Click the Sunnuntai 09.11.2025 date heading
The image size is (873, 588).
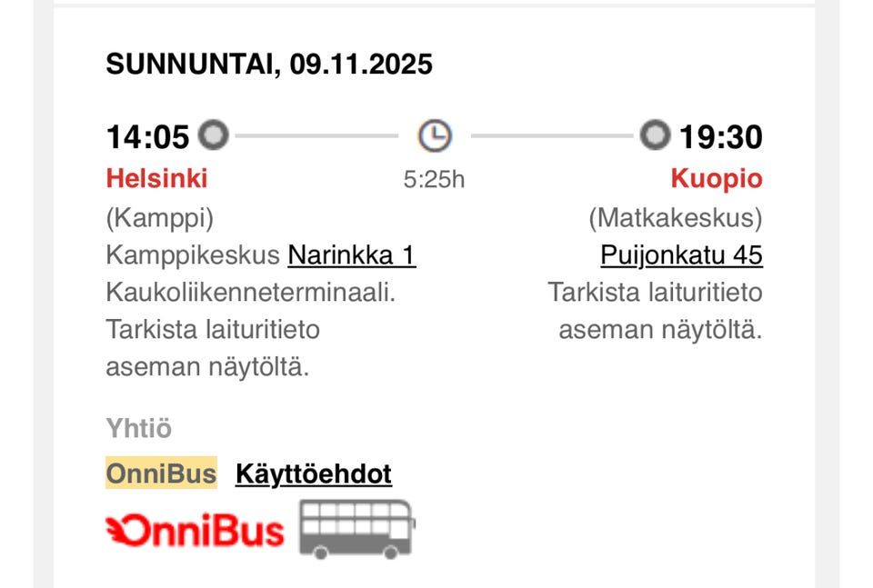tap(269, 65)
